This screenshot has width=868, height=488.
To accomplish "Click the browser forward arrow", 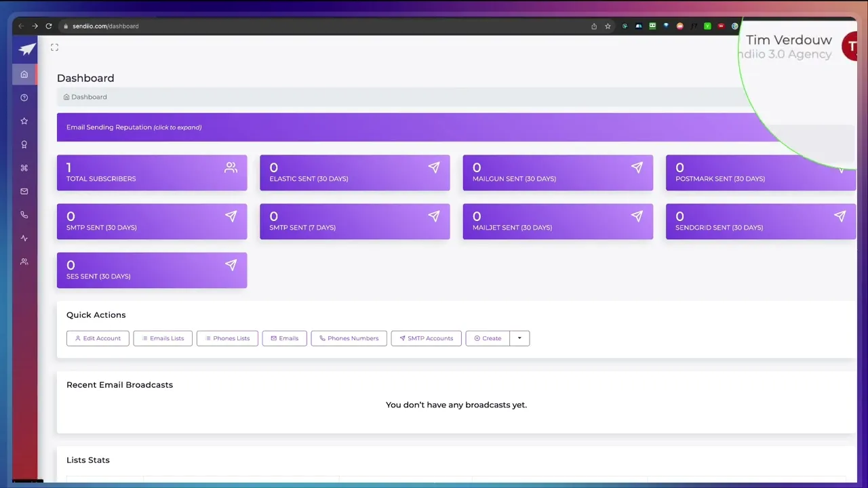I will [35, 26].
